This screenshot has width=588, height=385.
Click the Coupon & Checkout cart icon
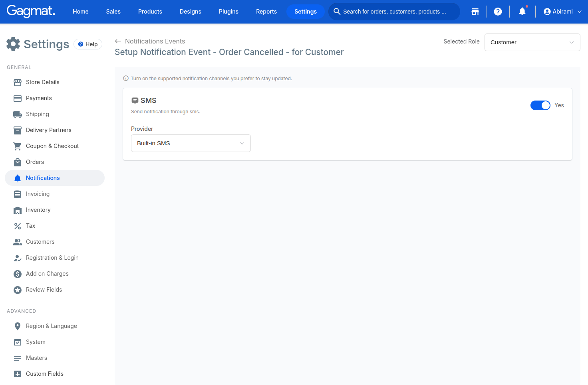point(18,146)
